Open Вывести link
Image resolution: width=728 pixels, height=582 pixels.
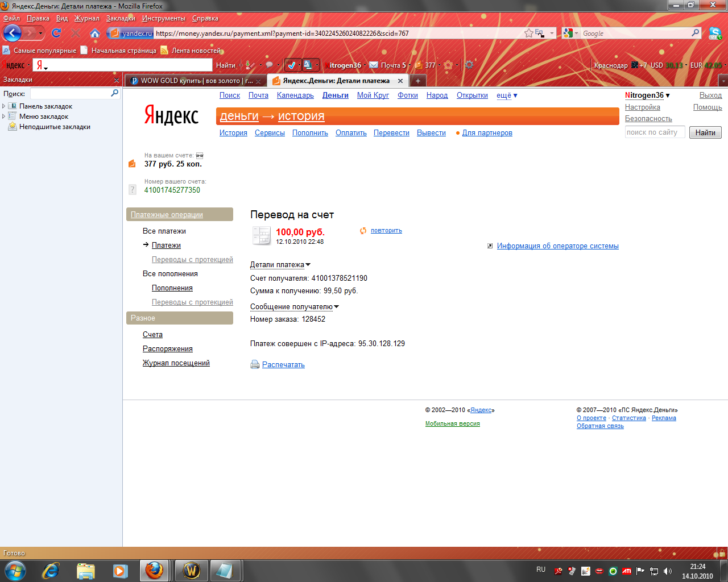tap(431, 132)
